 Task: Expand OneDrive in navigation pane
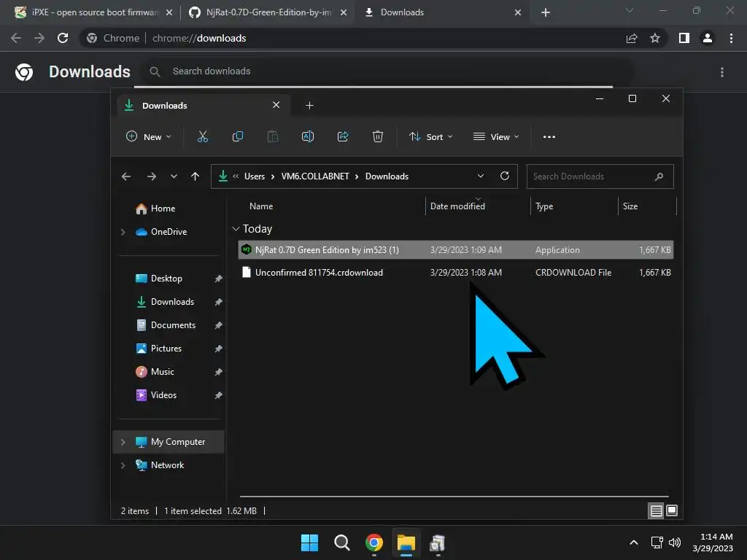[x=123, y=232]
